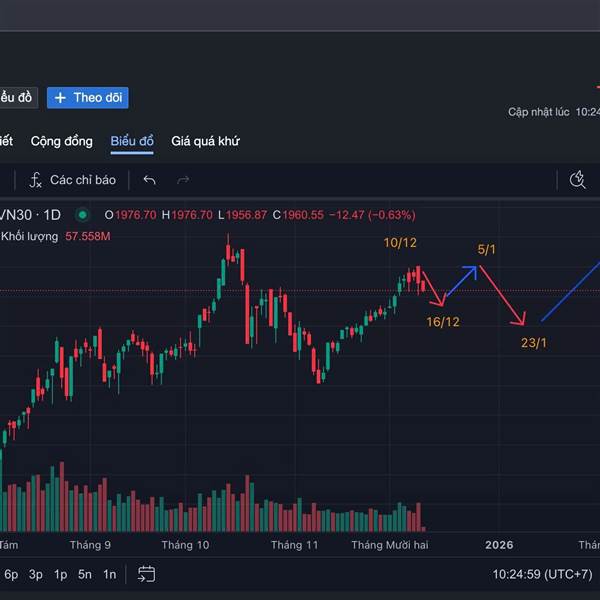Click the undo arrow icon
600x600 pixels.
[150, 180]
